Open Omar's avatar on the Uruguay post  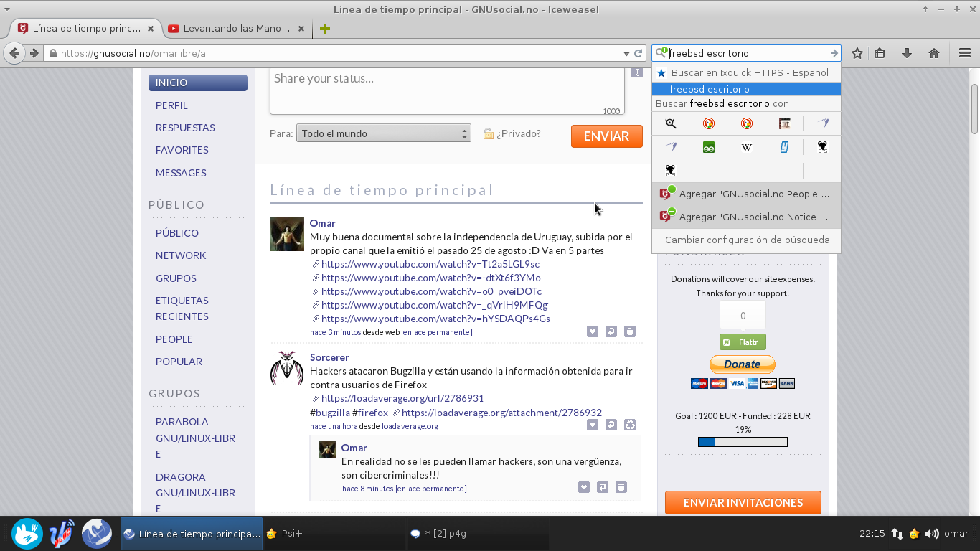287,234
